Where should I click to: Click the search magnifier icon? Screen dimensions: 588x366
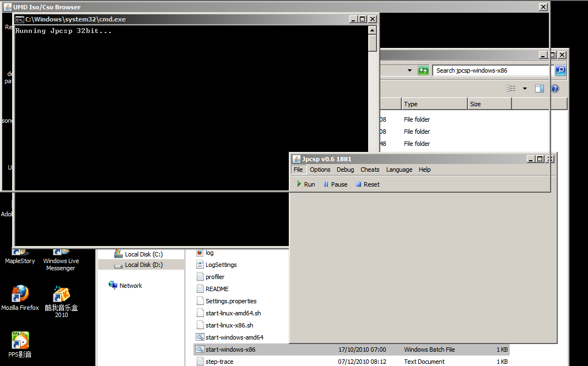point(560,70)
